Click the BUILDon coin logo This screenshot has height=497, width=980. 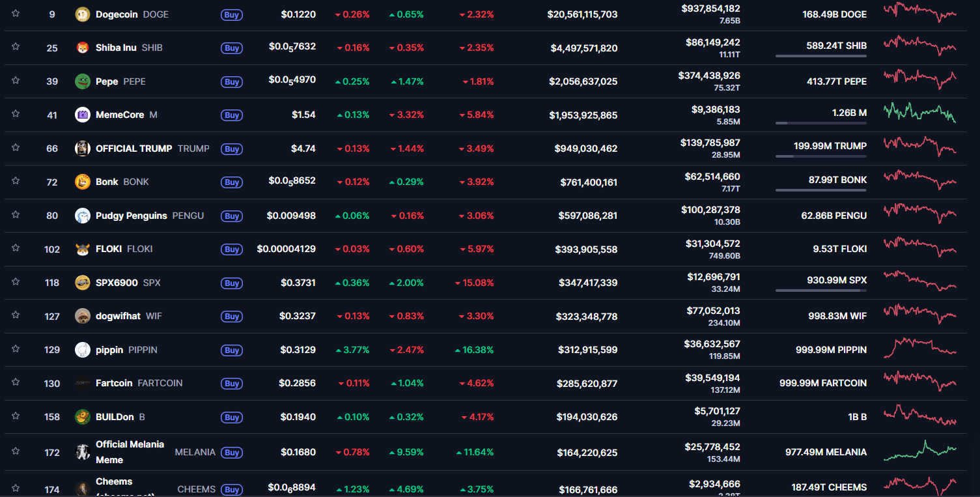coord(83,417)
